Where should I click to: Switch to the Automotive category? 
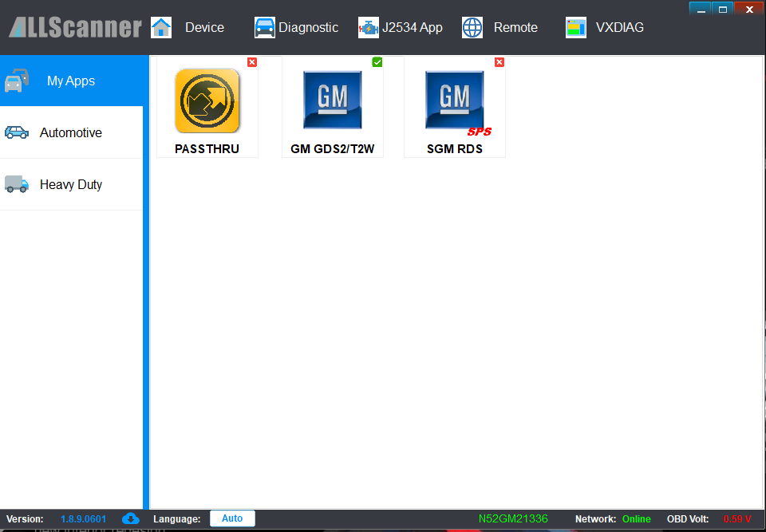(71, 132)
